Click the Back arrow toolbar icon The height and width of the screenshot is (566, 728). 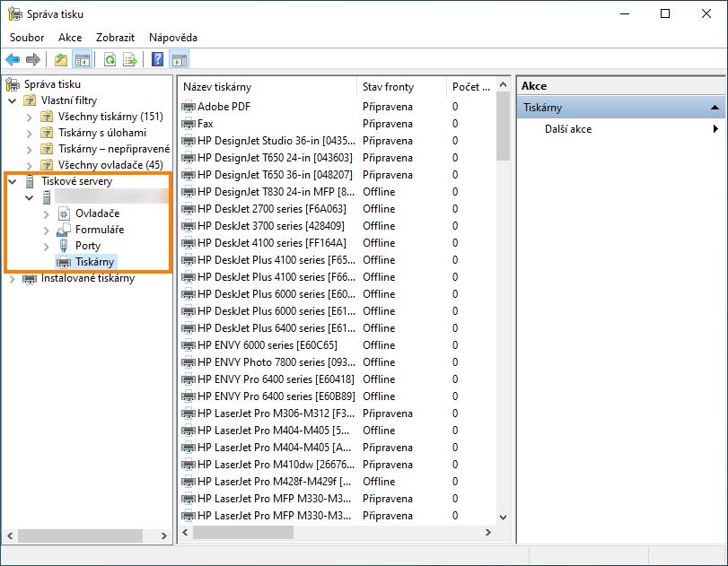point(13,60)
